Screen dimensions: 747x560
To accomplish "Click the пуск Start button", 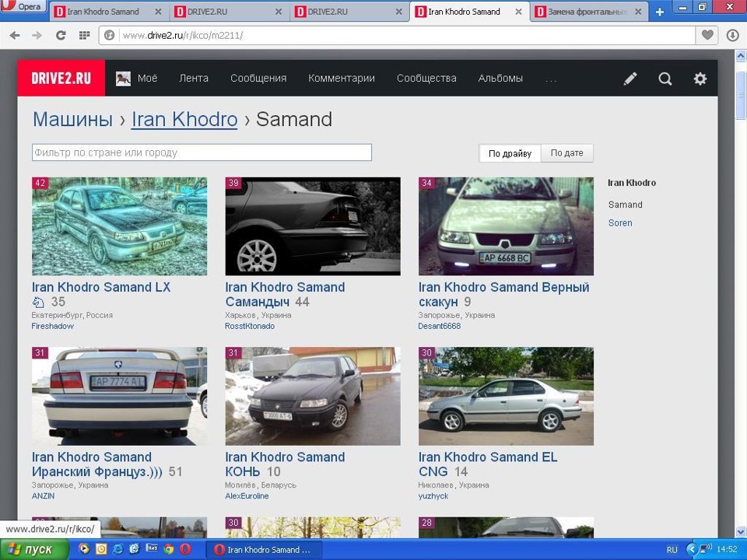I will point(33,549).
